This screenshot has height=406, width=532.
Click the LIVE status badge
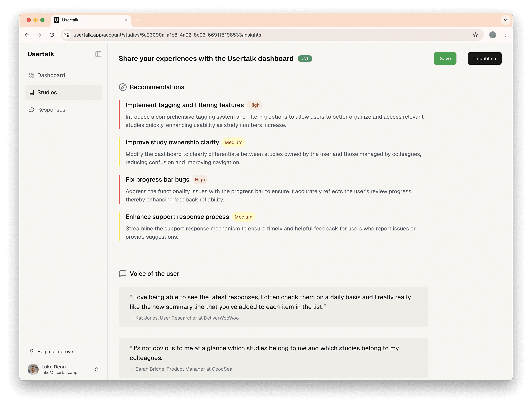pyautogui.click(x=305, y=58)
